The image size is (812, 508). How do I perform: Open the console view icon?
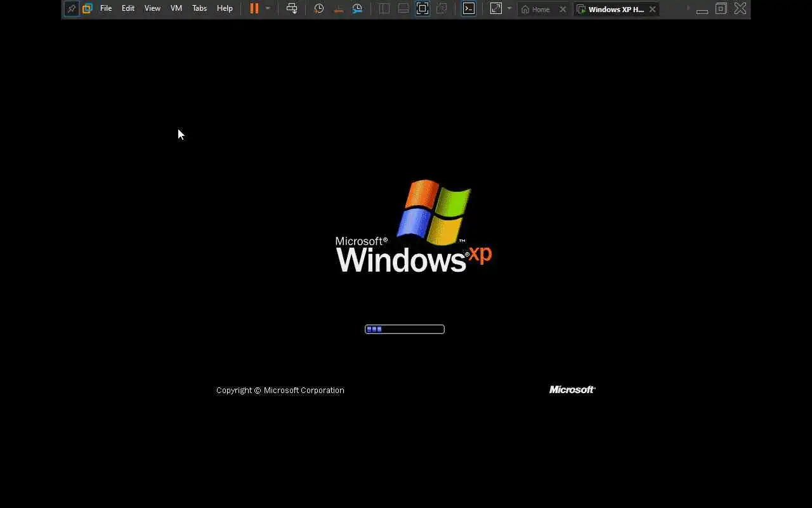tap(469, 9)
